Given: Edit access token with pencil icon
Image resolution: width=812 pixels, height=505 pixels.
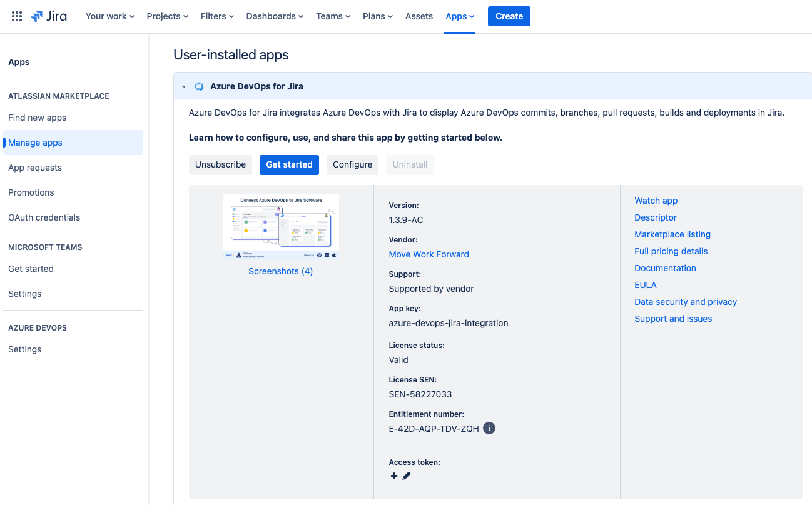Looking at the screenshot, I should [x=407, y=476].
